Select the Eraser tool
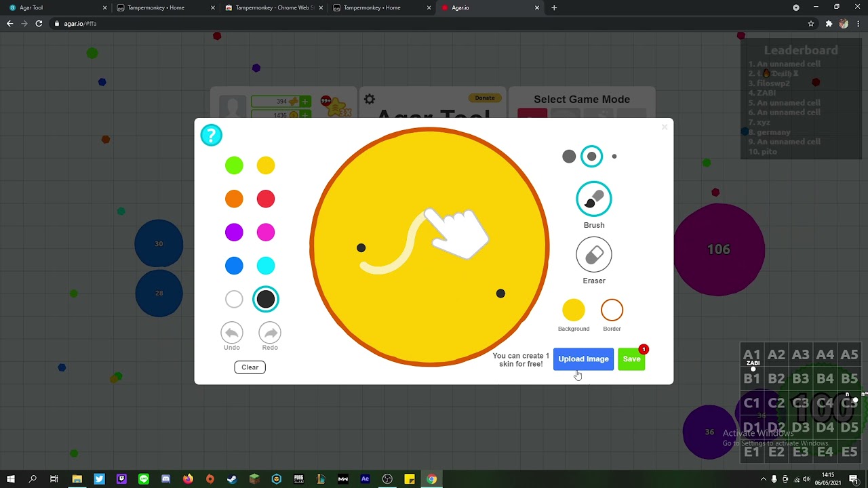This screenshot has width=868, height=488. pos(594,255)
